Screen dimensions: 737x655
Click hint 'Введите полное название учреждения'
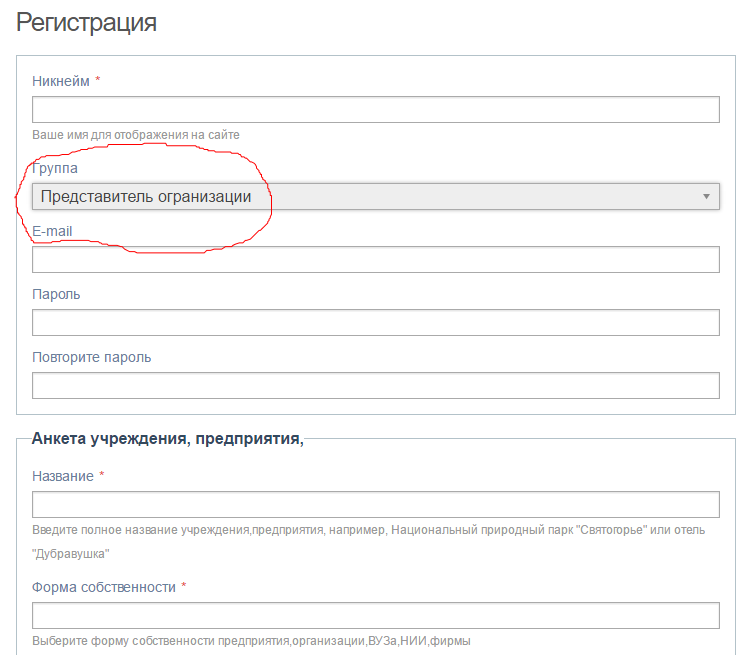pyautogui.click(x=141, y=530)
